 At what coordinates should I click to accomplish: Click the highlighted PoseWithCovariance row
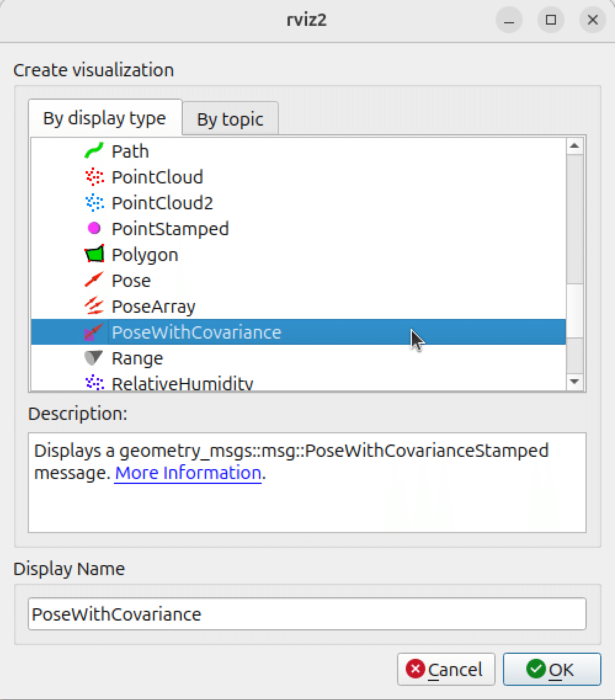(x=298, y=332)
